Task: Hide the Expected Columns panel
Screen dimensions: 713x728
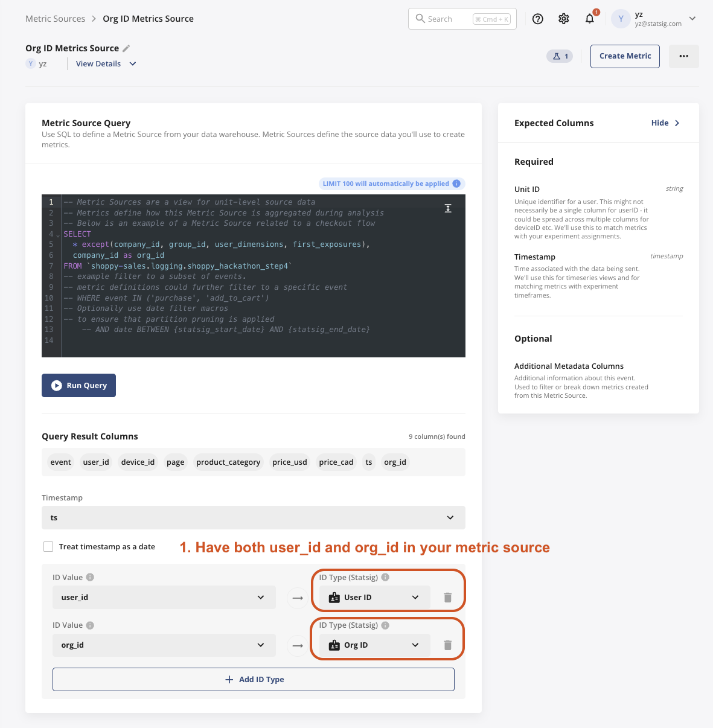Action: (x=664, y=123)
